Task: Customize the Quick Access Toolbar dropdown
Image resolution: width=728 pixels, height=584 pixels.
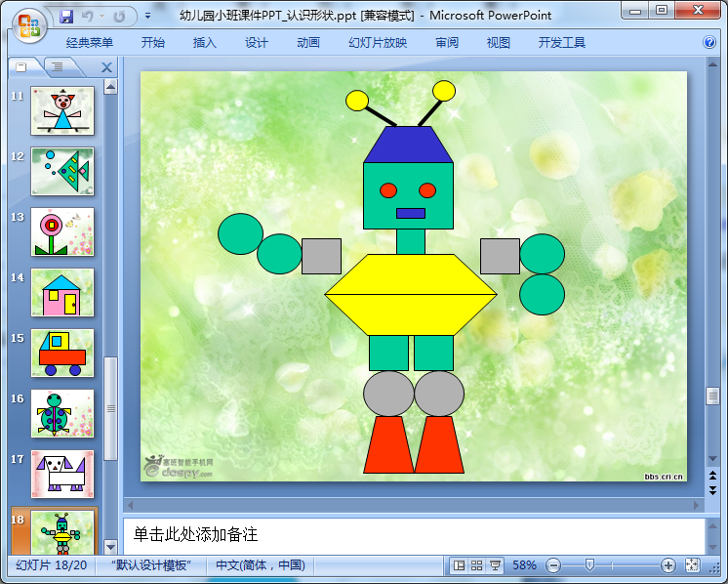Action: click(147, 16)
